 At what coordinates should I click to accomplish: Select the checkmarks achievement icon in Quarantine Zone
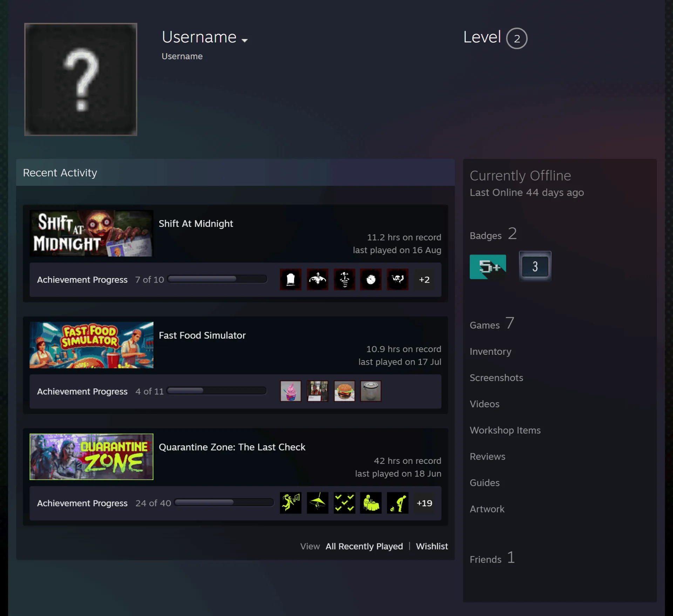[345, 503]
